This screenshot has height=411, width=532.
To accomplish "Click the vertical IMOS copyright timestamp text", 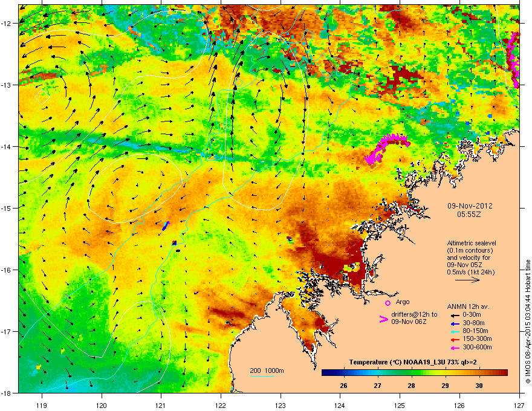I will [528, 322].
